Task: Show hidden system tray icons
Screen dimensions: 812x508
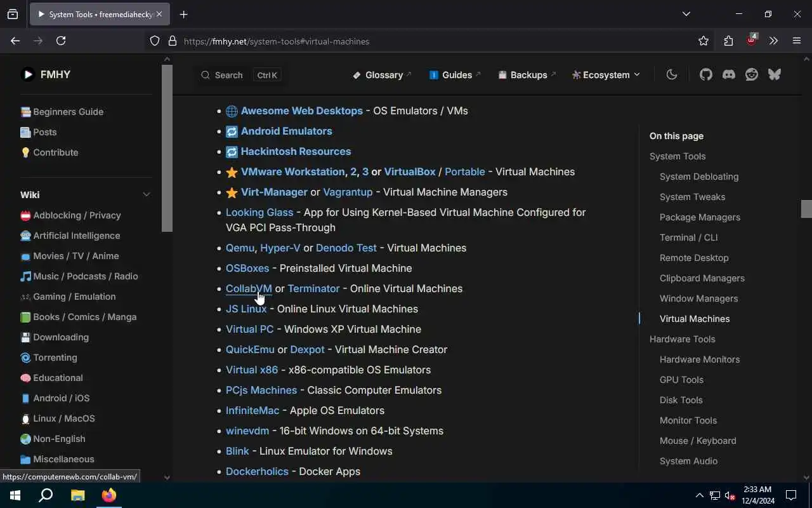Action: point(699,495)
